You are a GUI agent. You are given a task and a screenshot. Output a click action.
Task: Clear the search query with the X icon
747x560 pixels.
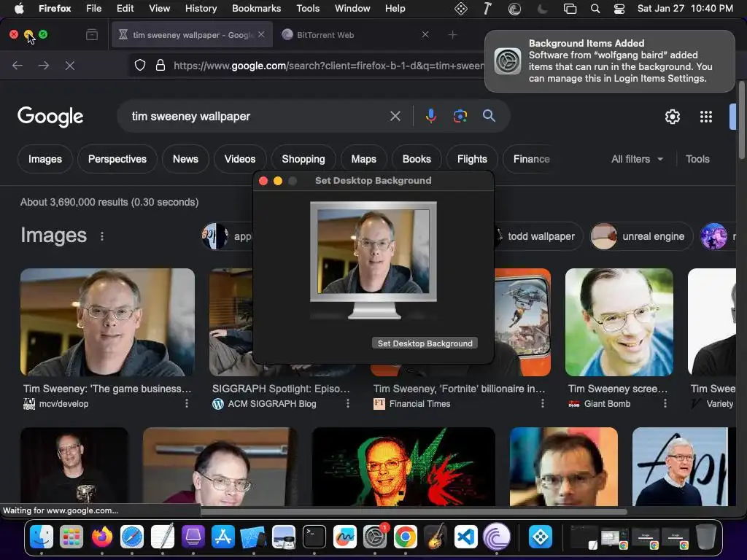tap(395, 116)
